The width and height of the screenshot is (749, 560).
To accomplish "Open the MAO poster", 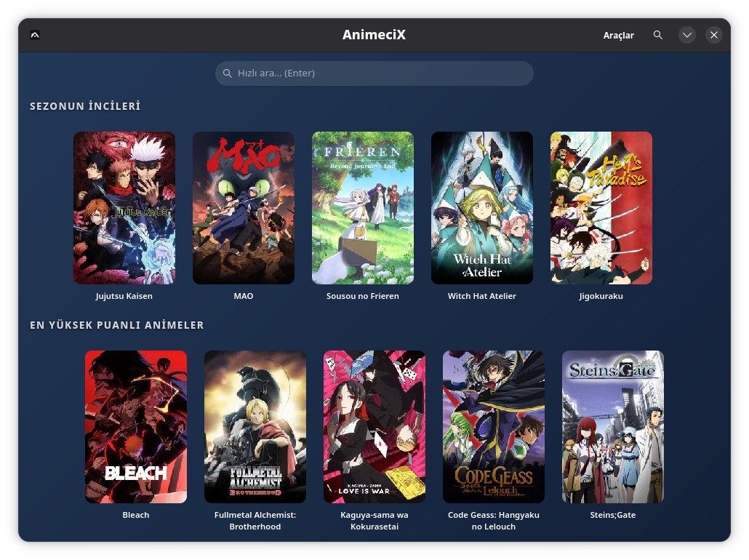I will [x=244, y=208].
